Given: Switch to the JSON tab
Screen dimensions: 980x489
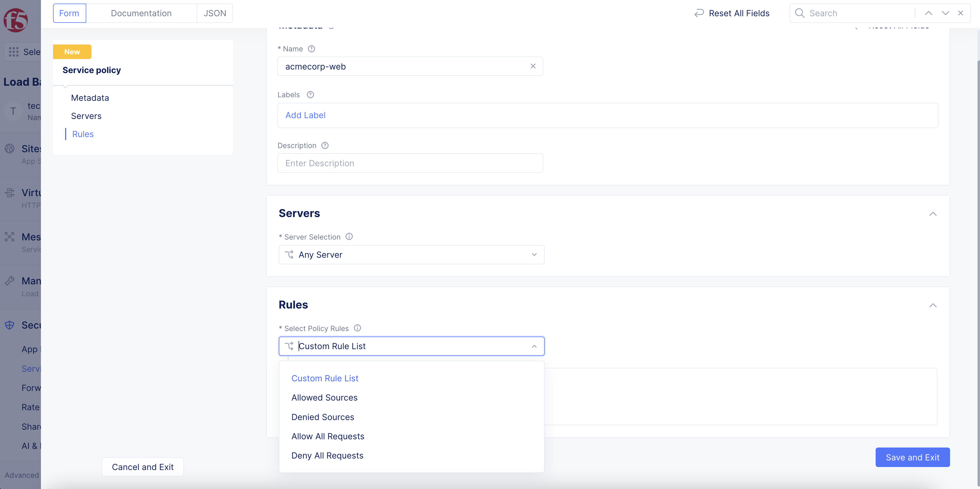Looking at the screenshot, I should coord(215,13).
